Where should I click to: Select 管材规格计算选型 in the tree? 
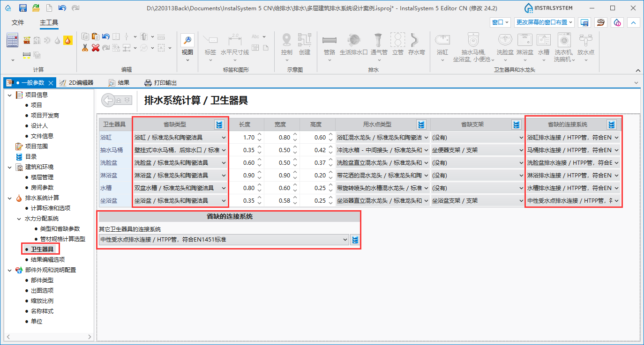(x=63, y=239)
